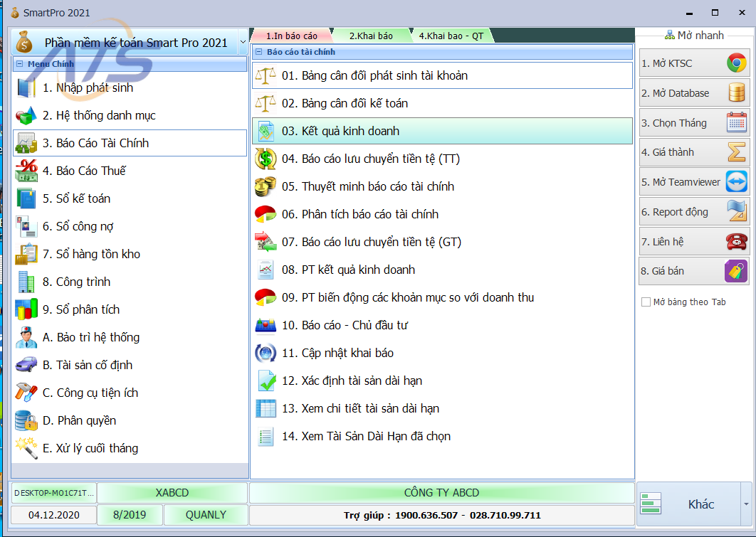Click the database cylinder icon for Mở Database

point(736,93)
